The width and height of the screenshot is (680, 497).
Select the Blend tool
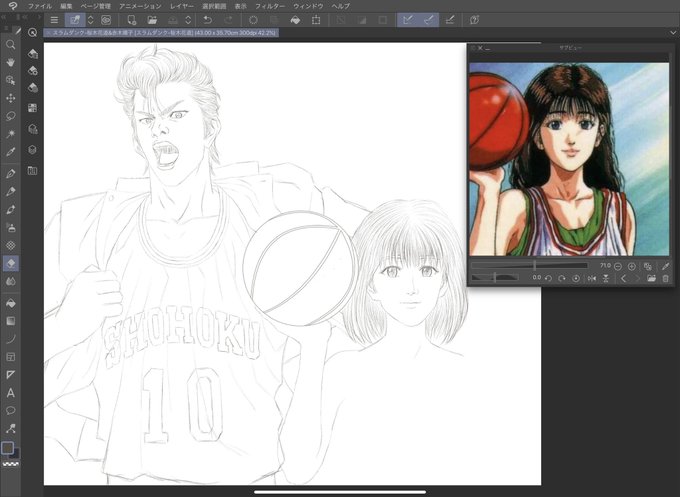point(10,281)
